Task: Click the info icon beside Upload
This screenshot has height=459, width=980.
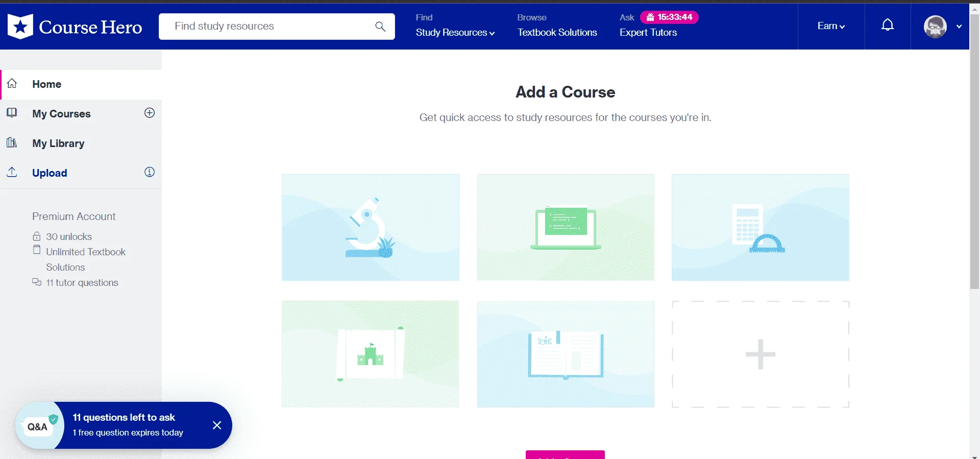Action: [150, 172]
